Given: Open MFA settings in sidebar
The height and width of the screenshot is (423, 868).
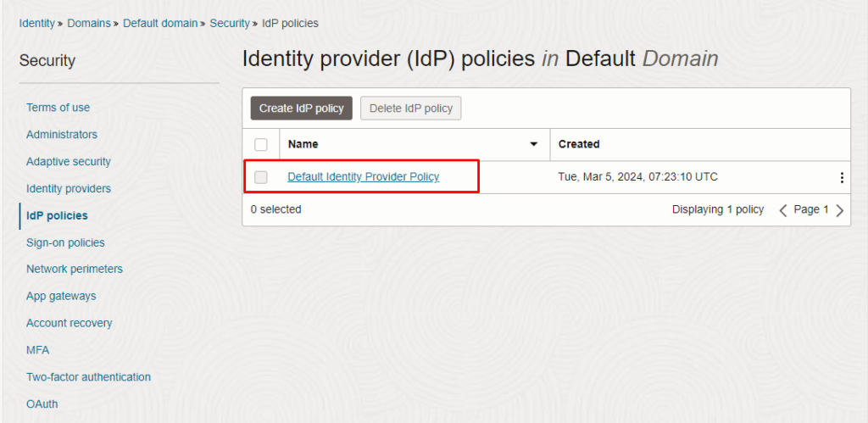Looking at the screenshot, I should (37, 350).
